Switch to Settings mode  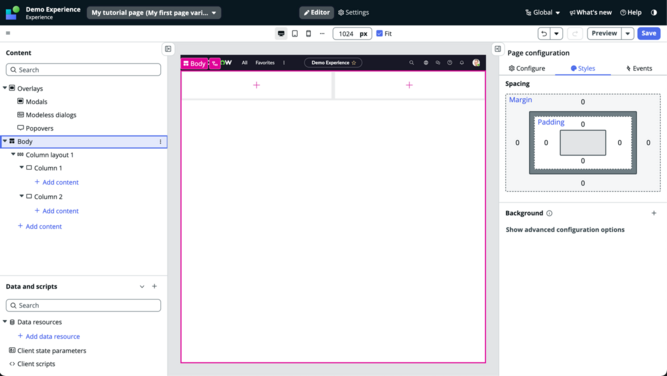coord(353,12)
